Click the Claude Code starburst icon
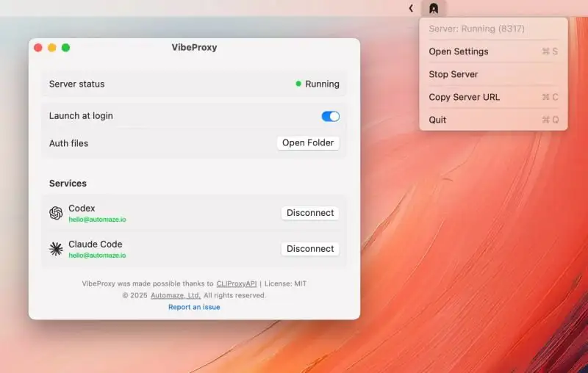The width and height of the screenshot is (588, 373). click(x=56, y=249)
